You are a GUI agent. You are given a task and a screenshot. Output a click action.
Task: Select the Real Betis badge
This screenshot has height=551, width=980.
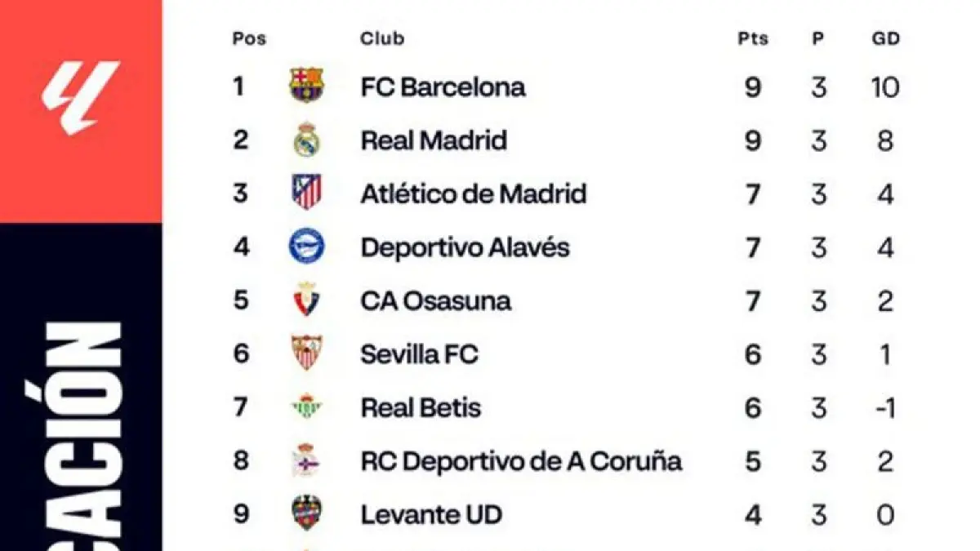click(307, 407)
